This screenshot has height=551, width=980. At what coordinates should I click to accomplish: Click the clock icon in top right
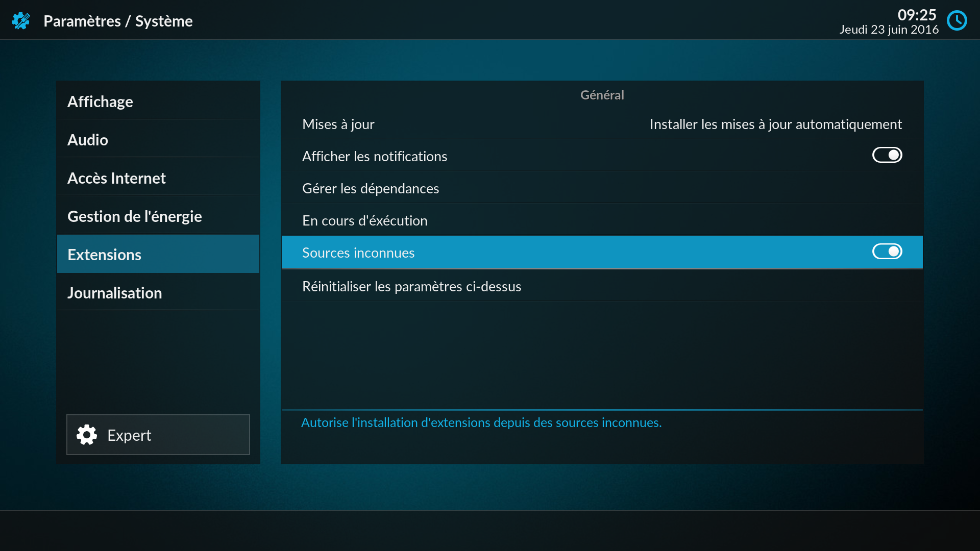pos(957,21)
